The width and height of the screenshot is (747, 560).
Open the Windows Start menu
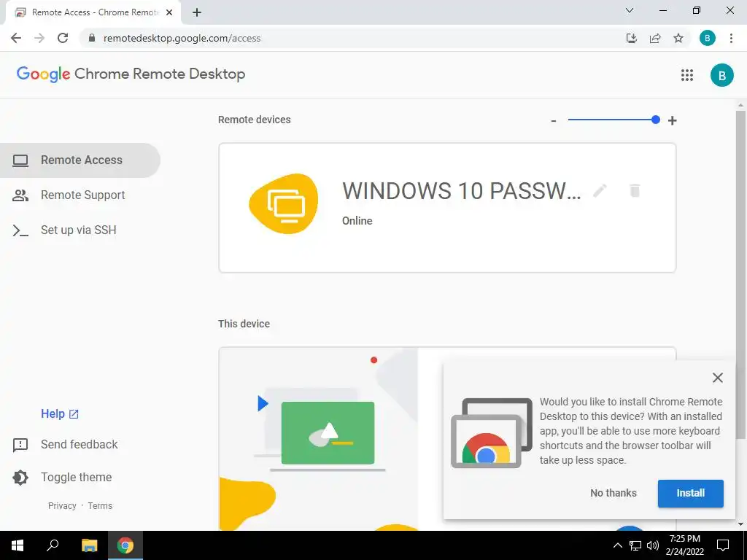[x=18, y=545]
